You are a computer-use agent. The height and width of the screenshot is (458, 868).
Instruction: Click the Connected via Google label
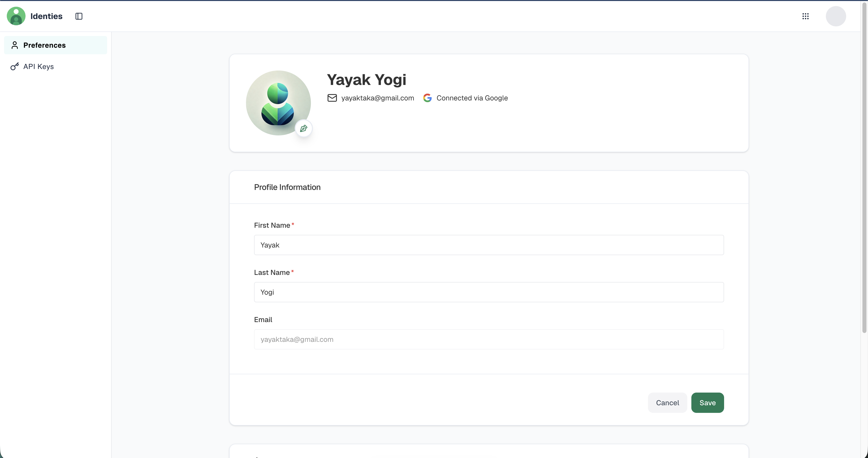(472, 98)
